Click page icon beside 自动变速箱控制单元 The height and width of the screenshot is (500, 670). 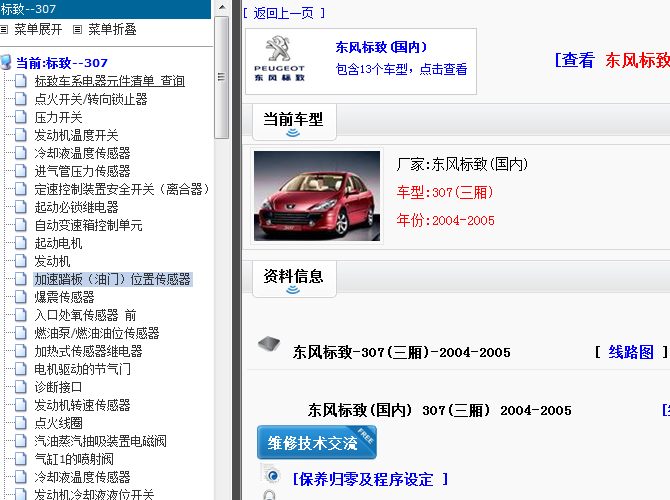pos(21,224)
